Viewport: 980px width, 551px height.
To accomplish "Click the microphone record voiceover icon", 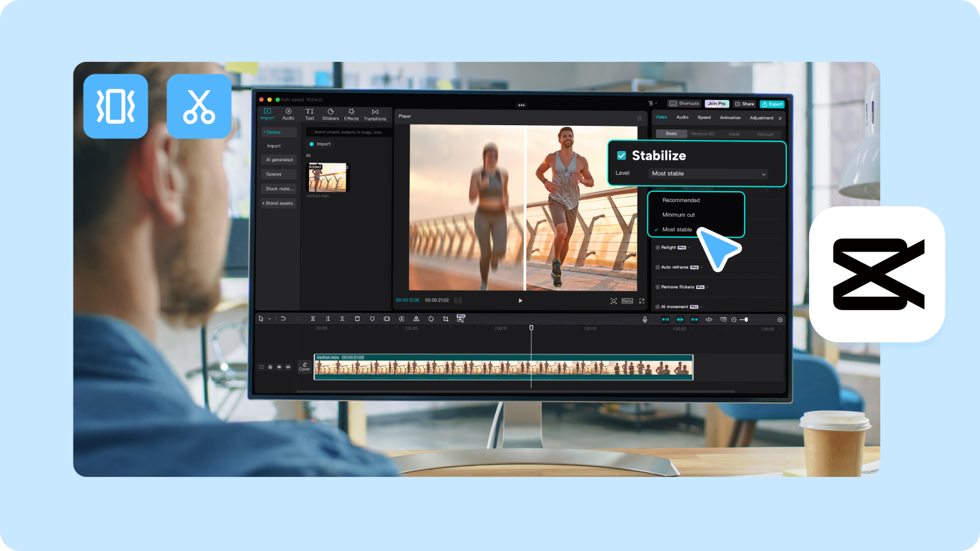I will coord(645,319).
